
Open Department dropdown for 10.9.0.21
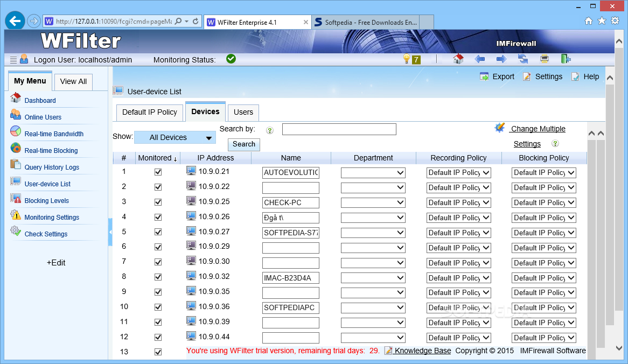point(373,173)
